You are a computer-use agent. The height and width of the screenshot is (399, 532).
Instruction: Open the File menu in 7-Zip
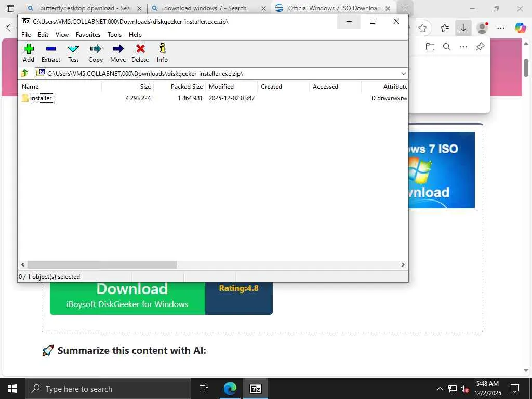(x=26, y=35)
